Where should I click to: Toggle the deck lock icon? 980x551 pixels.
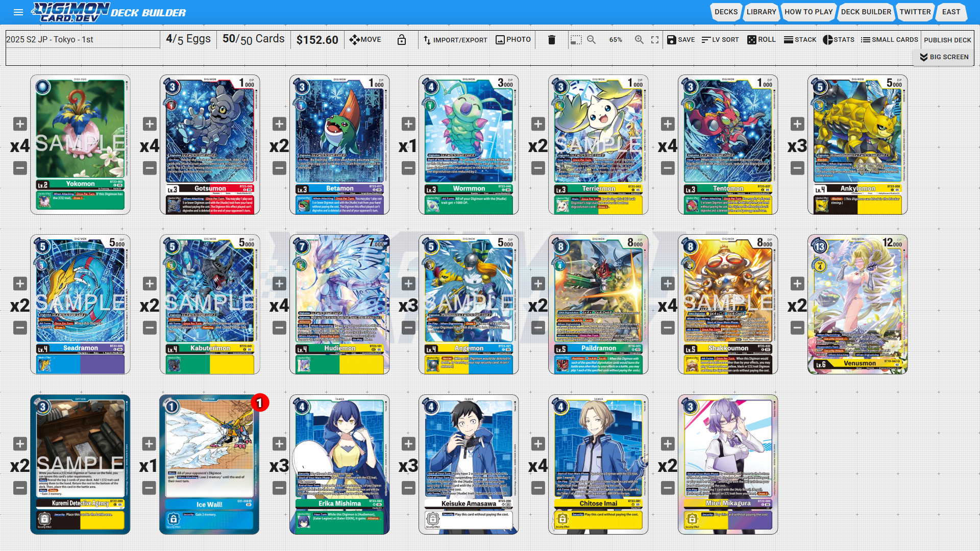pyautogui.click(x=402, y=40)
